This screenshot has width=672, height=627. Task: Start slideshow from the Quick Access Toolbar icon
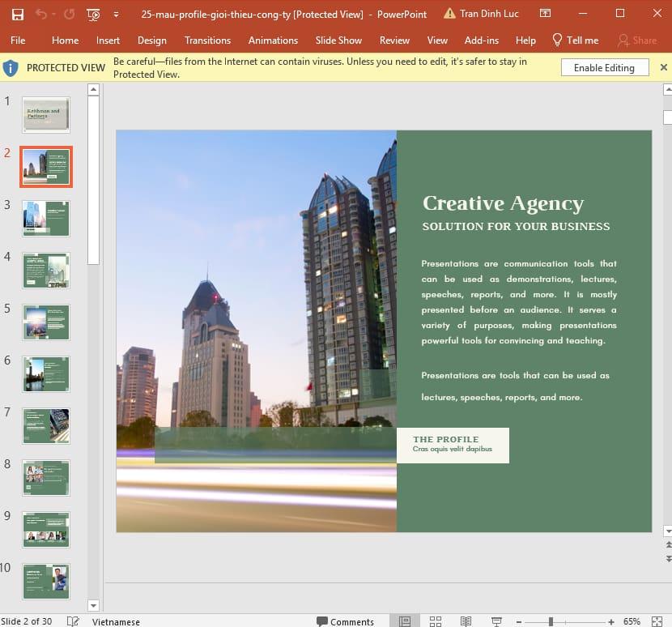click(94, 14)
